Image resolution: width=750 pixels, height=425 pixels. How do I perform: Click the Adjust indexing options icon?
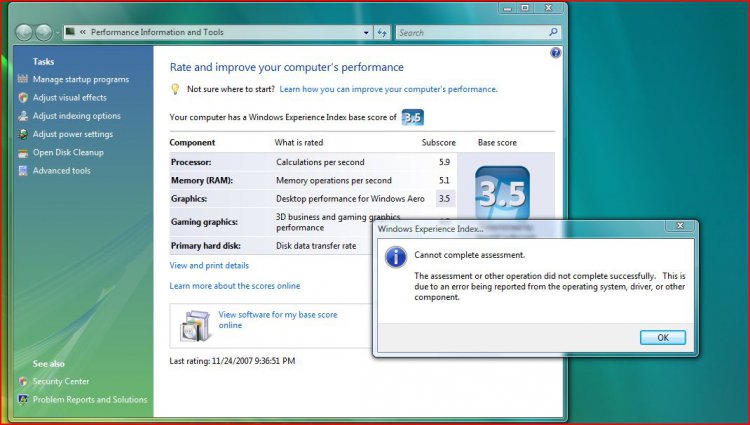pyautogui.click(x=22, y=116)
